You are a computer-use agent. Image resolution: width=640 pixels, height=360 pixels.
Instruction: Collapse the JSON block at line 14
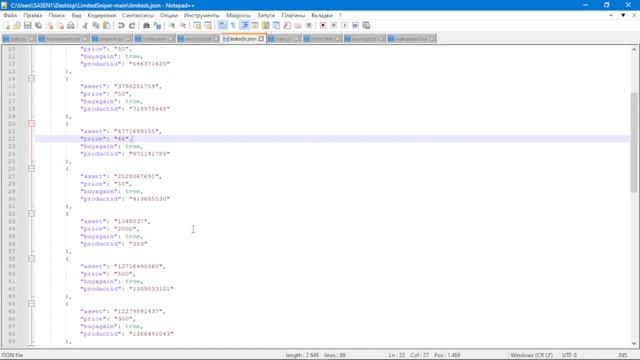[31, 78]
